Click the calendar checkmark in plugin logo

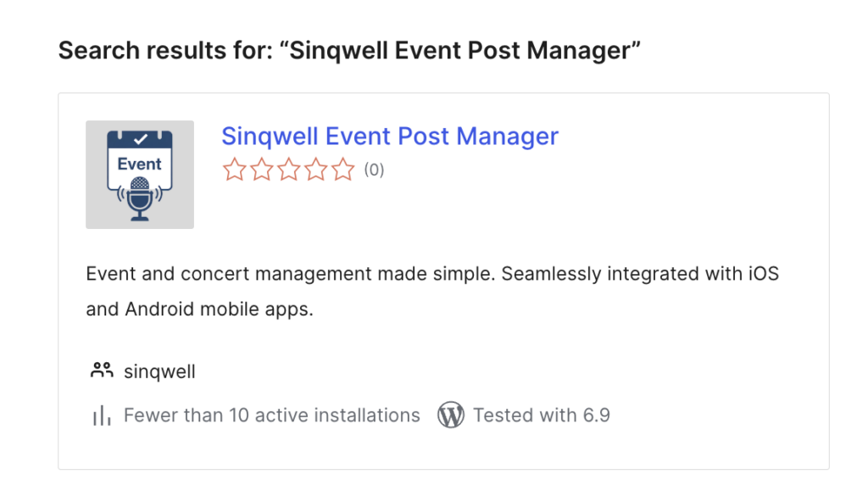point(140,137)
